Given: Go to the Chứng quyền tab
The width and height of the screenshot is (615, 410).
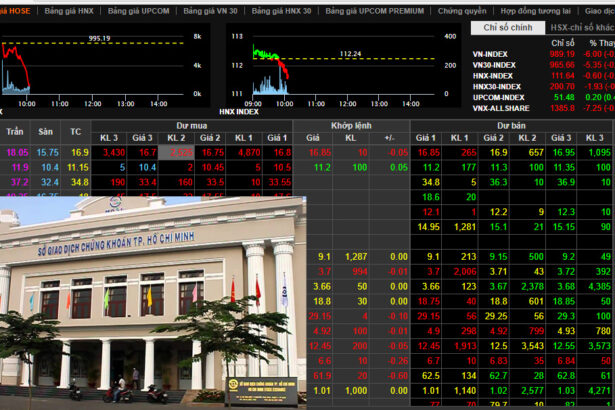Looking at the screenshot, I should [x=462, y=11].
